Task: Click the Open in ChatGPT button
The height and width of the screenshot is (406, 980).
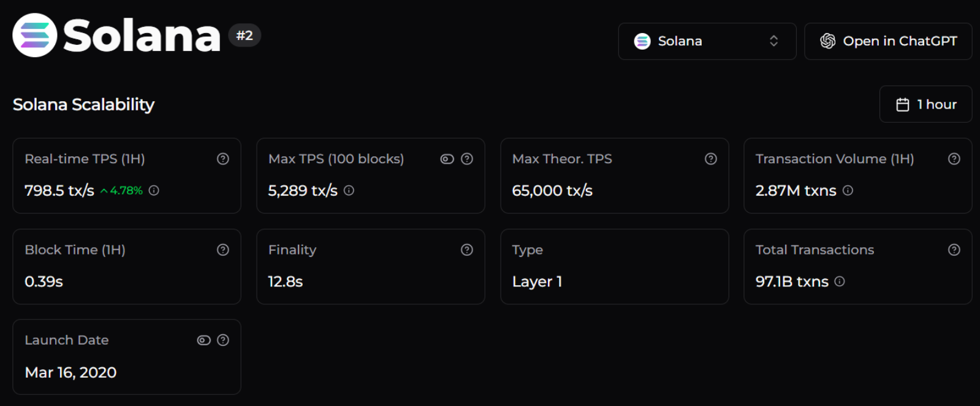Action: click(888, 41)
